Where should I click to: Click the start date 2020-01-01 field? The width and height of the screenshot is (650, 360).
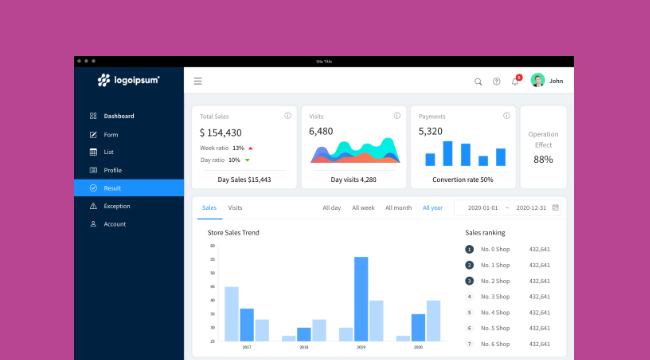click(x=483, y=208)
